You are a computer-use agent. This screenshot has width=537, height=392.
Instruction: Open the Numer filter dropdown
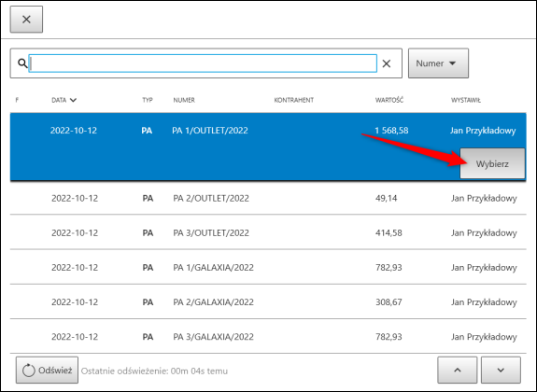tap(438, 63)
